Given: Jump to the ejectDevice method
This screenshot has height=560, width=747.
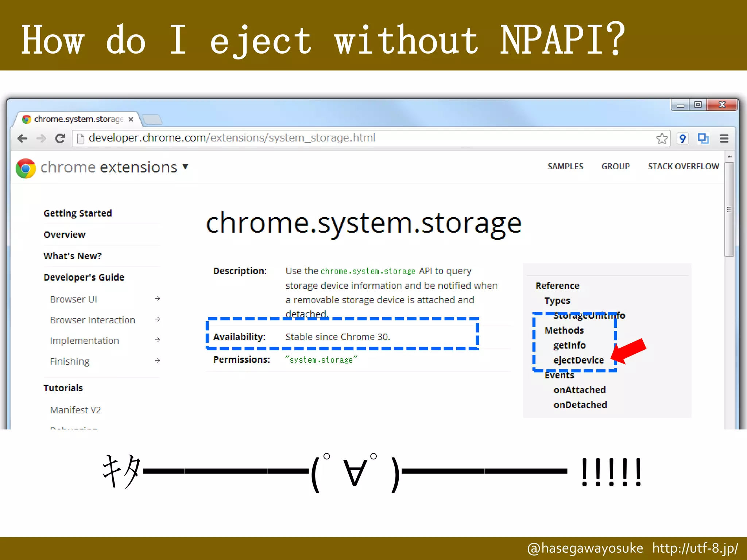Looking at the screenshot, I should coord(578,360).
